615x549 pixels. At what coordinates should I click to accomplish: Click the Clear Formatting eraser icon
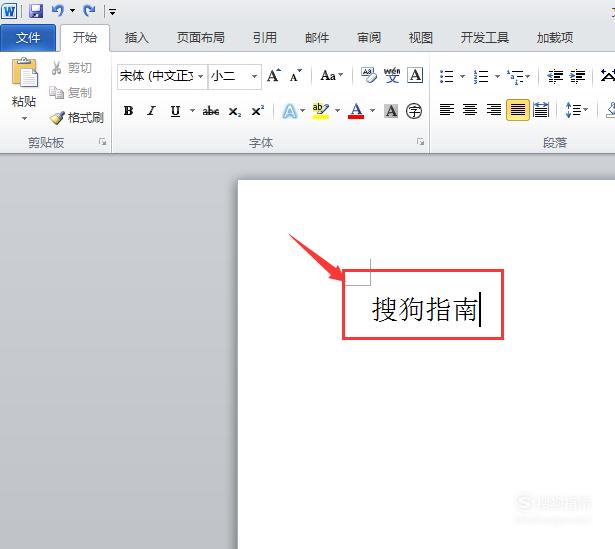pyautogui.click(x=368, y=75)
